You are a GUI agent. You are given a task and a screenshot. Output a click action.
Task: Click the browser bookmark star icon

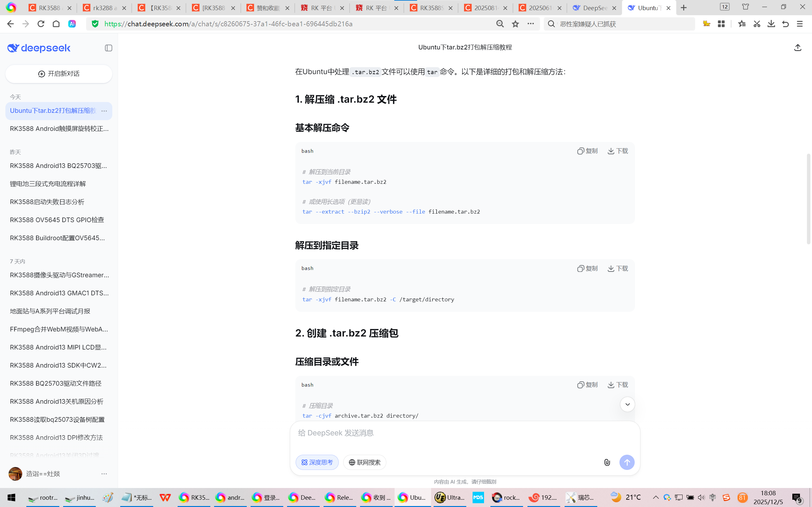(515, 24)
